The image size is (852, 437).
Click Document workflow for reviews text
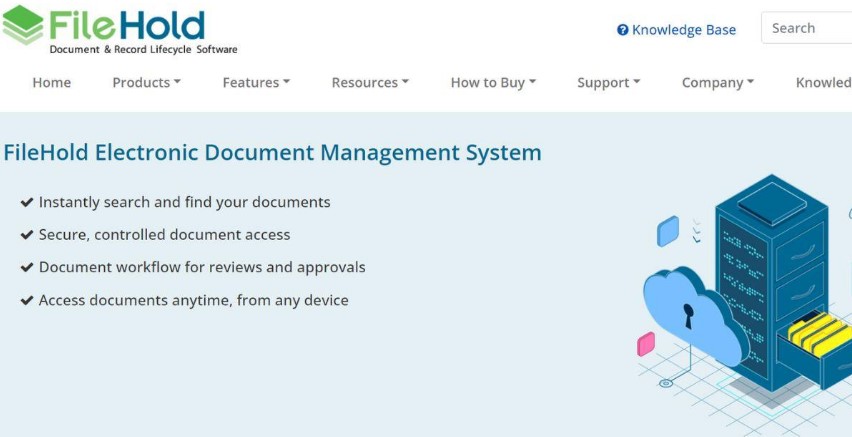[x=202, y=267]
